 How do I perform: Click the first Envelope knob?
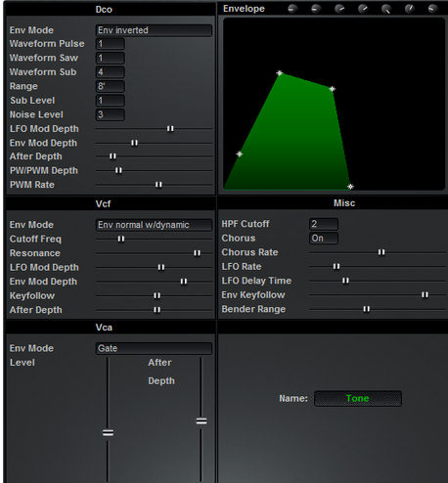[x=292, y=9]
